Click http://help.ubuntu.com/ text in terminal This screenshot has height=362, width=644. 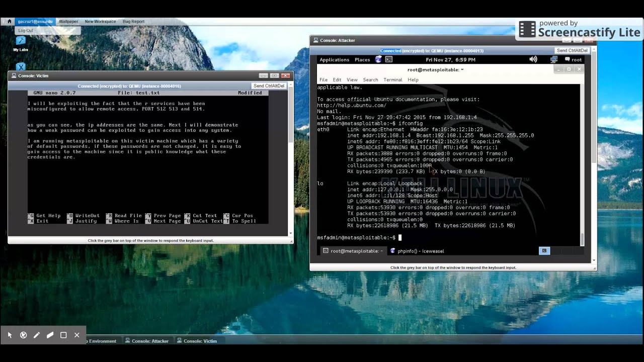(352, 106)
